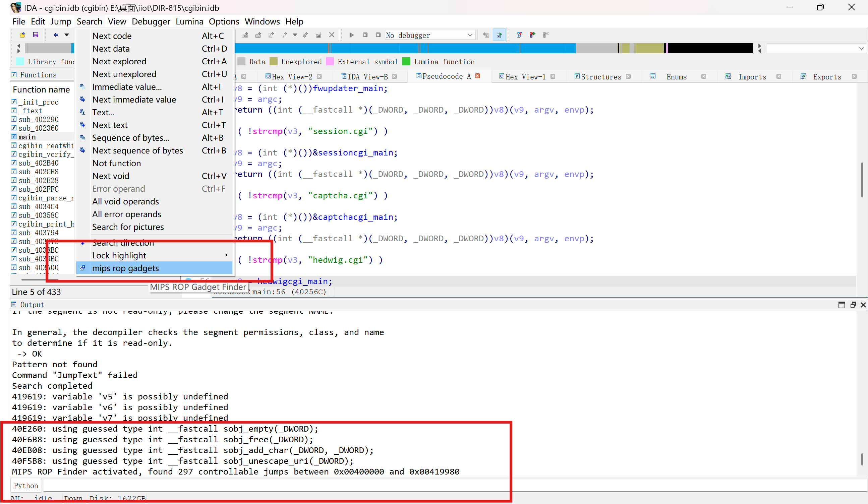Select sub_402290 in the Functions list

(x=38, y=119)
